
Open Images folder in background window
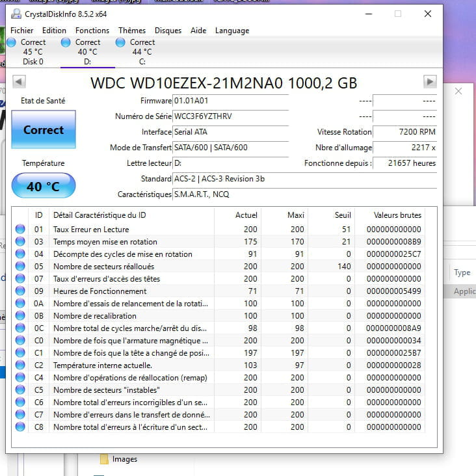[x=119, y=459]
